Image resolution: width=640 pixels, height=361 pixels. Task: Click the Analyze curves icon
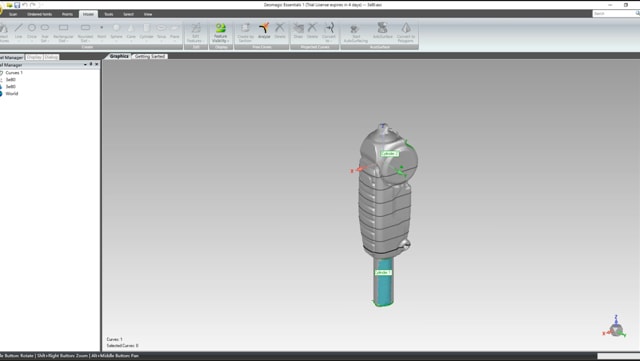pos(264,31)
